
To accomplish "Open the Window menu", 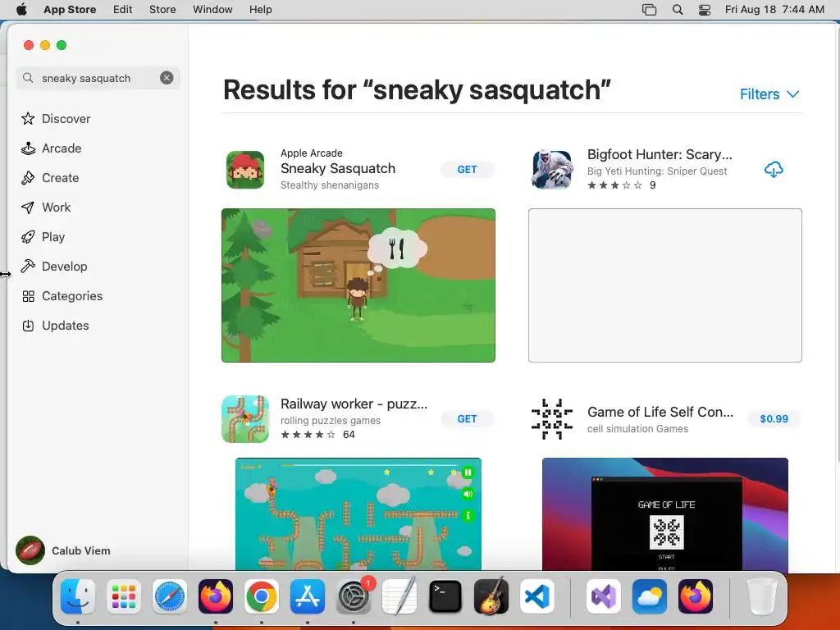I will [x=212, y=10].
